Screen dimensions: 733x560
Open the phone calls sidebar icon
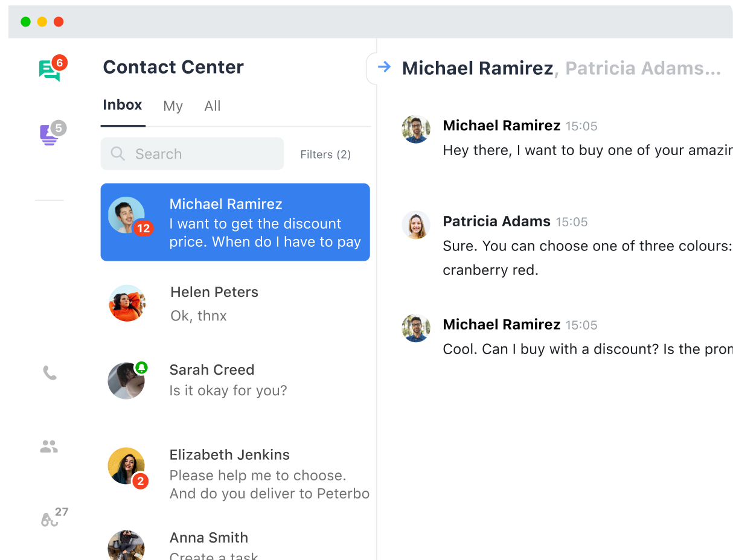click(x=50, y=373)
